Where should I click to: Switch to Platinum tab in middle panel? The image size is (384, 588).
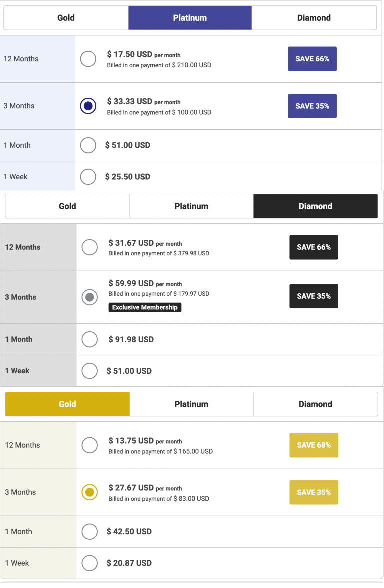click(x=191, y=206)
